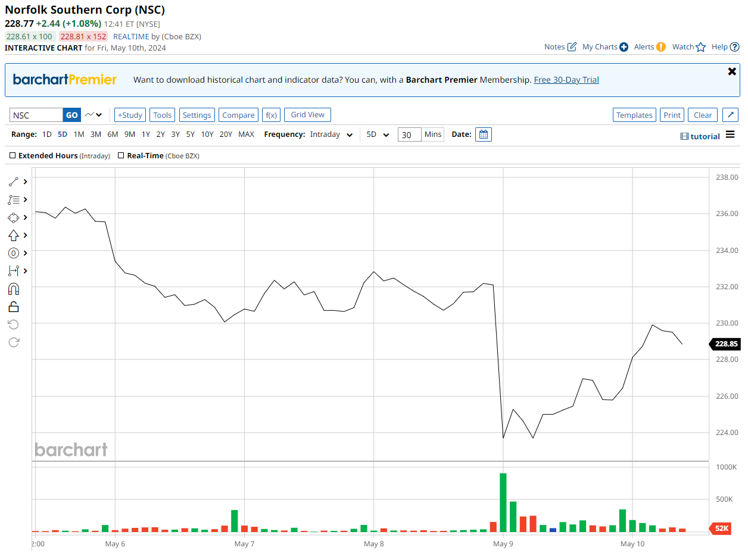Open the Notes pencil icon

click(x=572, y=47)
